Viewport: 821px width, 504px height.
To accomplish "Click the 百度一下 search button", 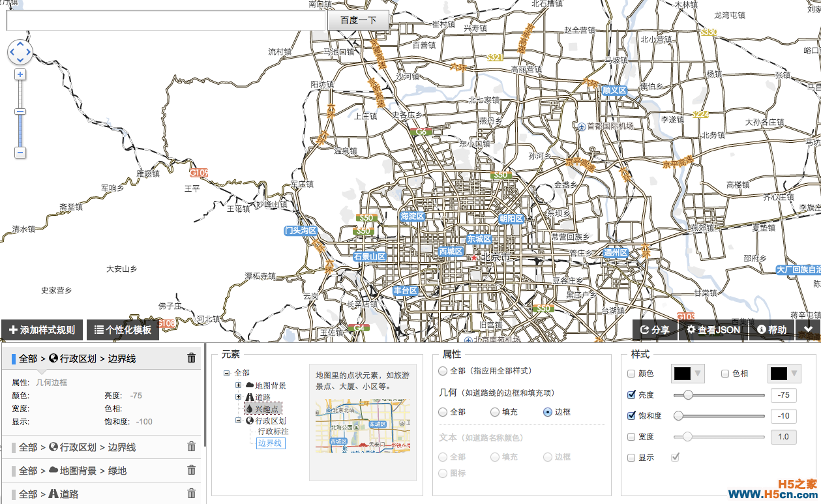I will point(358,20).
